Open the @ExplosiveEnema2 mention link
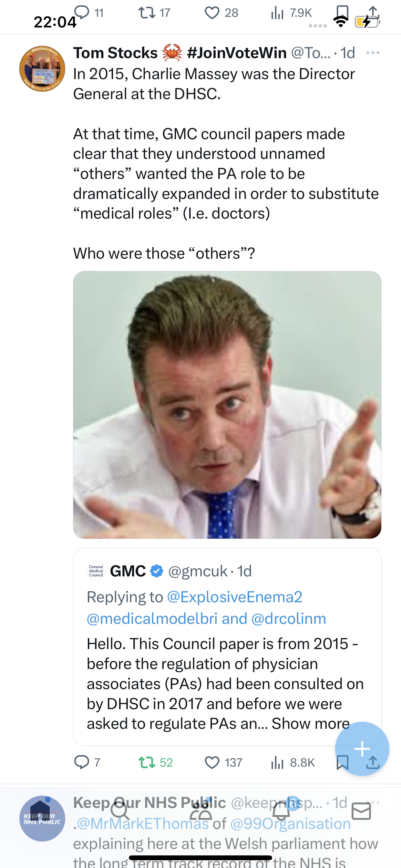 click(234, 597)
